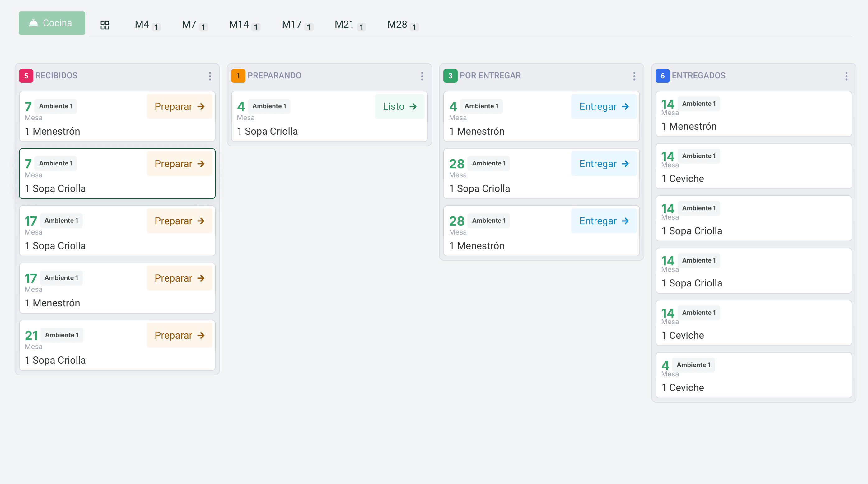Click the blue Entregados count badge
The image size is (868, 484).
coord(662,76)
